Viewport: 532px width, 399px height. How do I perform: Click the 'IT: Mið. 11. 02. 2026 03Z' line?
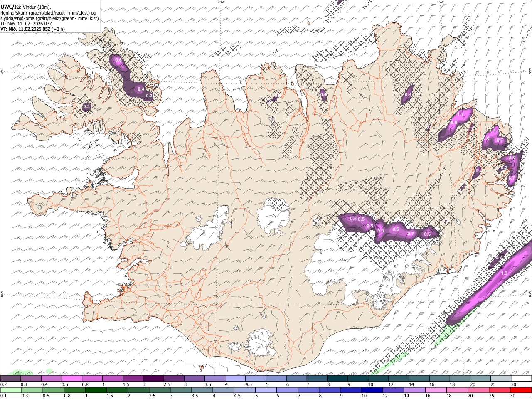pos(27,24)
